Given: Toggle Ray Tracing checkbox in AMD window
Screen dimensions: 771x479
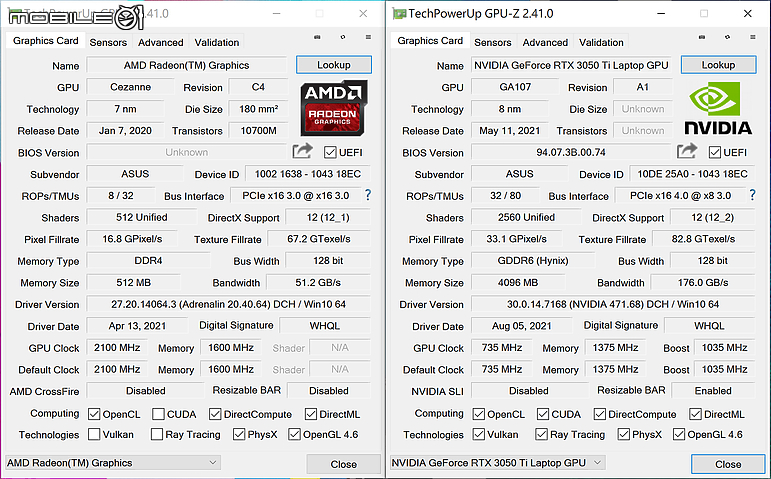Looking at the screenshot, I should (157, 434).
